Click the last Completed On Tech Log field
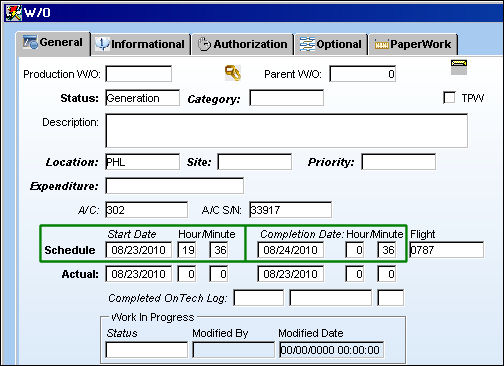504x366 pixels. click(391, 298)
